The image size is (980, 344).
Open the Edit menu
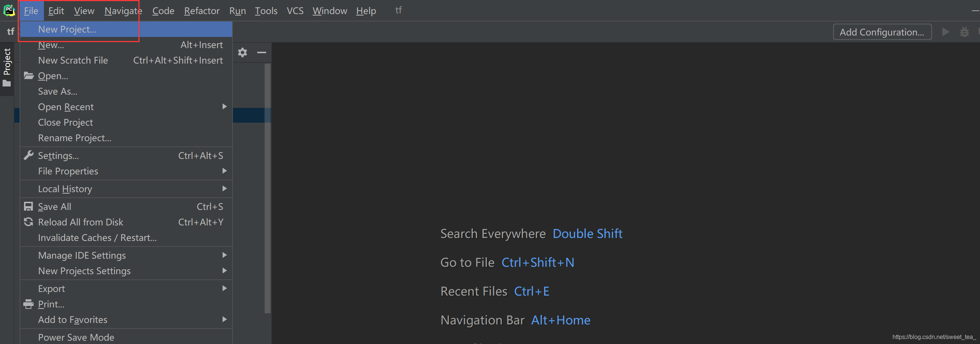(x=56, y=11)
